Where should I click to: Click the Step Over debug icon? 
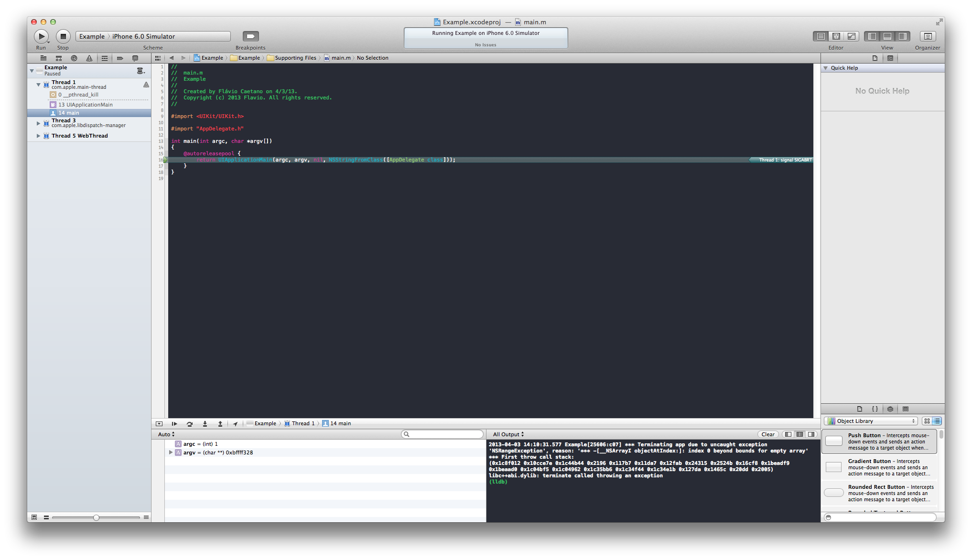coord(190,423)
